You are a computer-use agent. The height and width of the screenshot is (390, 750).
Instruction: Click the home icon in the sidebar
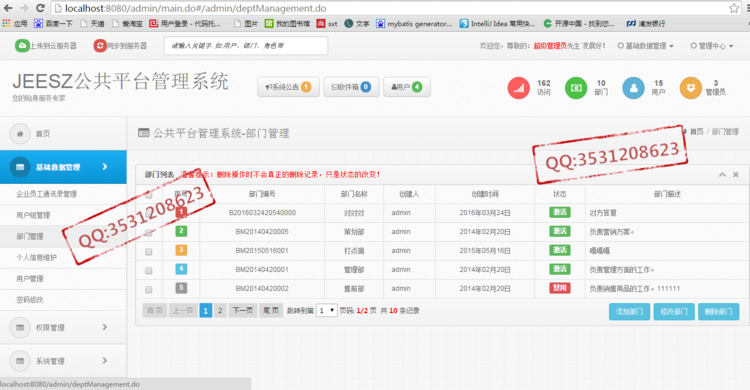[x=20, y=134]
